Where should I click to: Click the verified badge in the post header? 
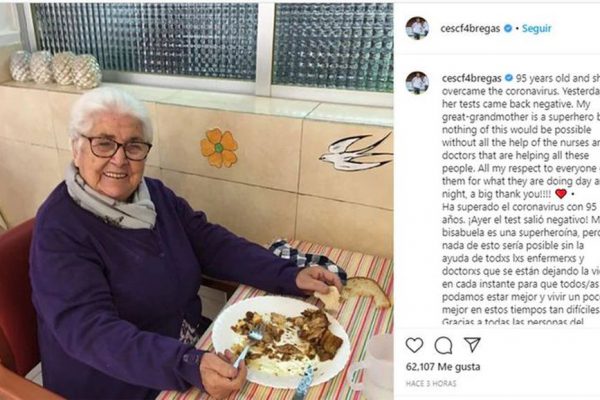pos(508,28)
